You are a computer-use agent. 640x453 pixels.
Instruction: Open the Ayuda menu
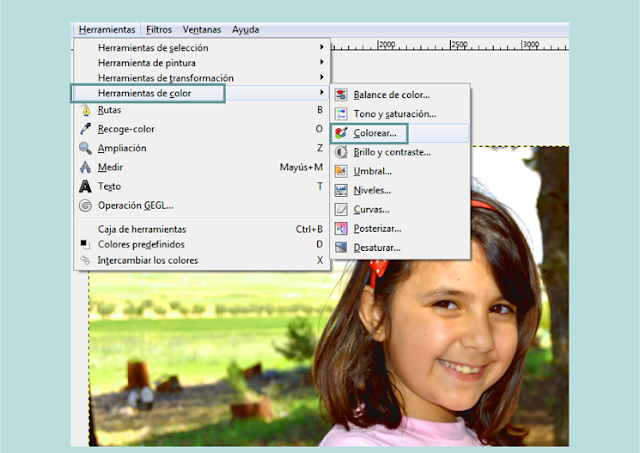tap(245, 30)
